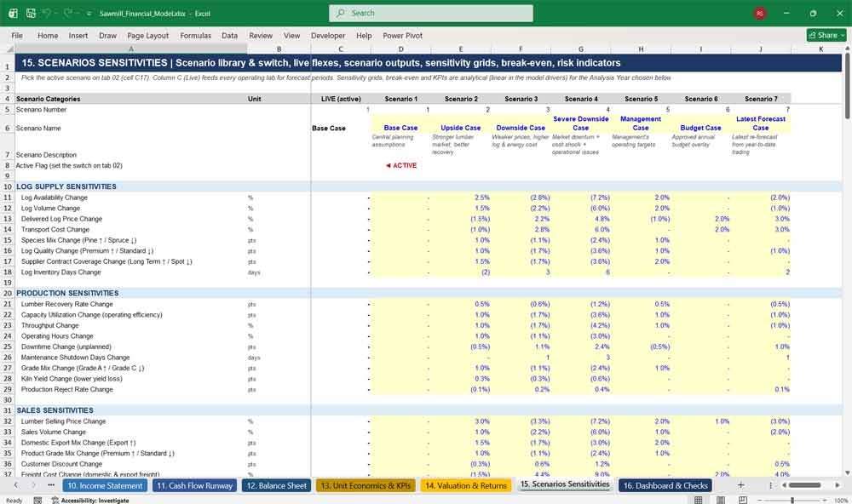Click the Excel app icon in title bar

pos(13,13)
